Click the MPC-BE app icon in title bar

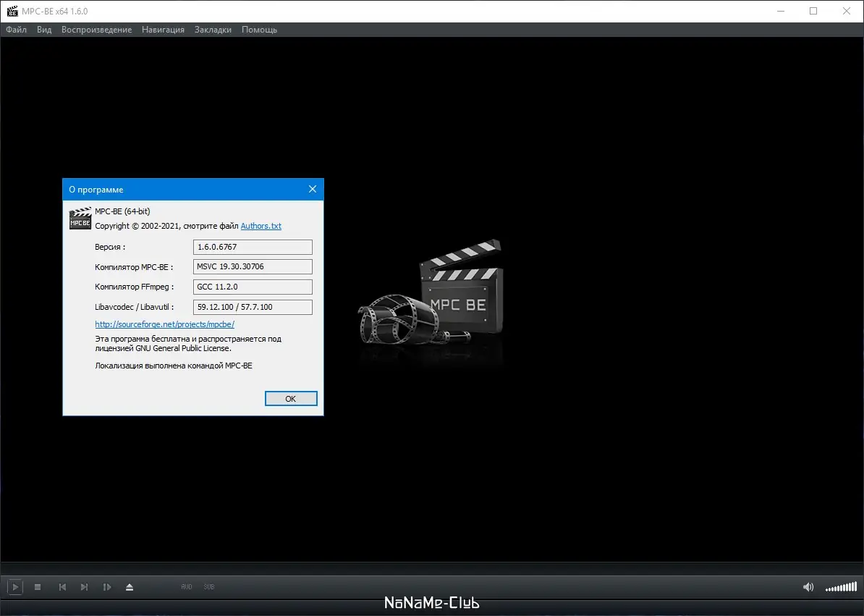[x=12, y=11]
